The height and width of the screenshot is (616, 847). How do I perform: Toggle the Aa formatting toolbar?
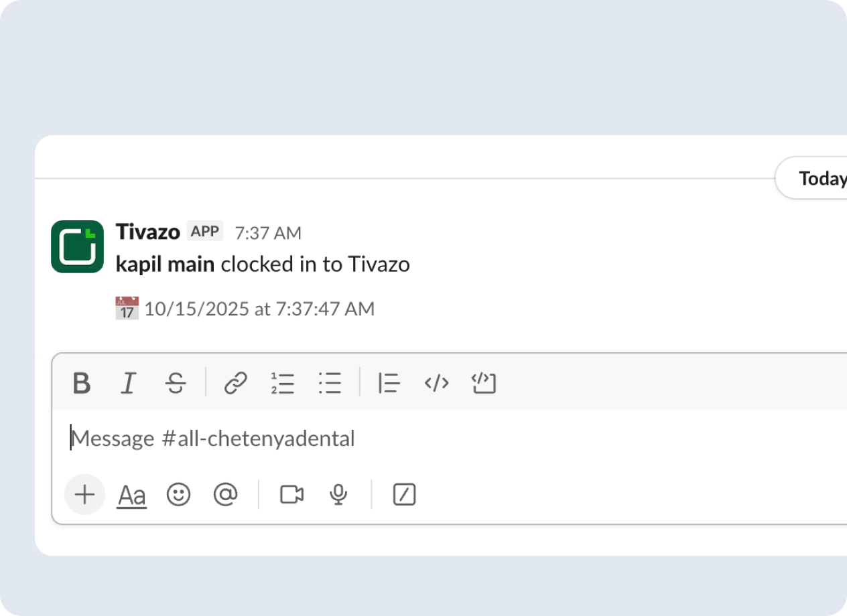tap(132, 495)
